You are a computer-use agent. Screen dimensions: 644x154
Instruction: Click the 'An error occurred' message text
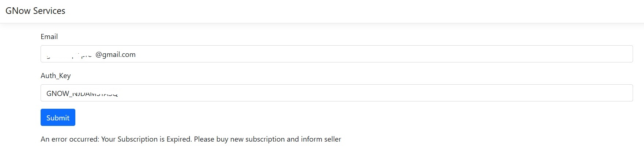click(x=69, y=139)
